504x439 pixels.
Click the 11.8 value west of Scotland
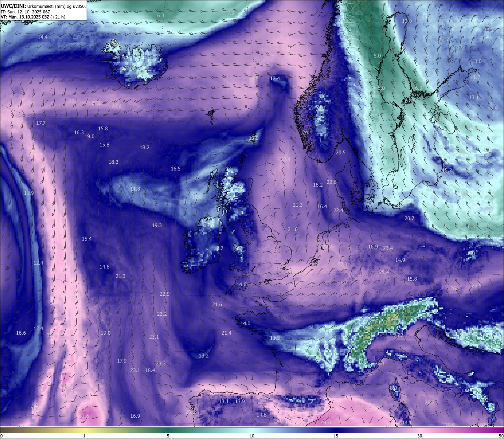tap(135, 189)
